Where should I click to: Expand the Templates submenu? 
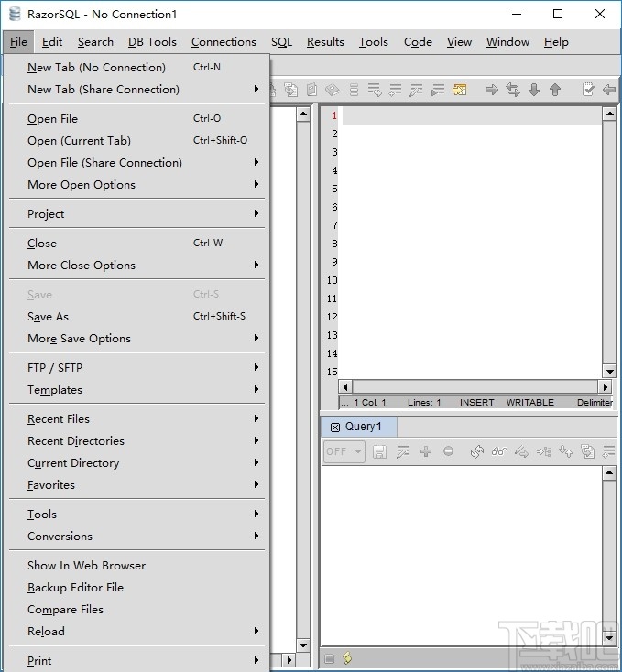pyautogui.click(x=136, y=390)
